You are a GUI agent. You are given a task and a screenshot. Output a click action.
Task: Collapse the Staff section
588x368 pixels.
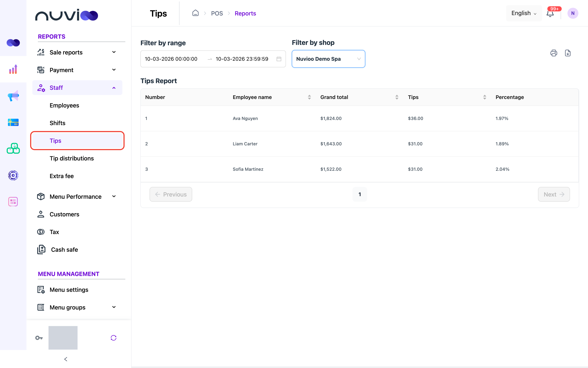[77, 88]
